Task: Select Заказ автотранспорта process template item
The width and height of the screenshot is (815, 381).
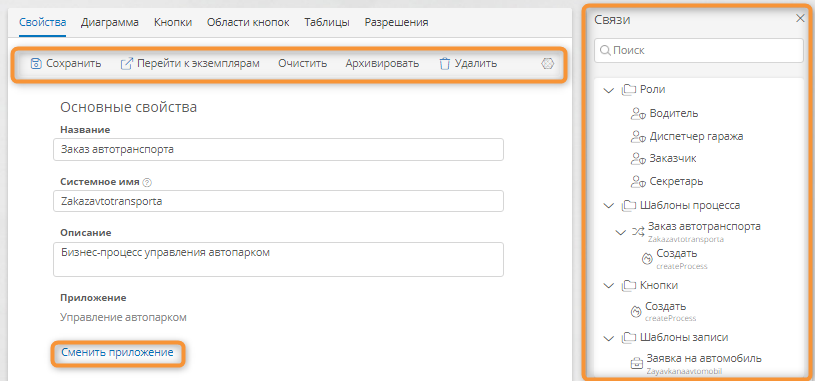Action: (x=704, y=227)
